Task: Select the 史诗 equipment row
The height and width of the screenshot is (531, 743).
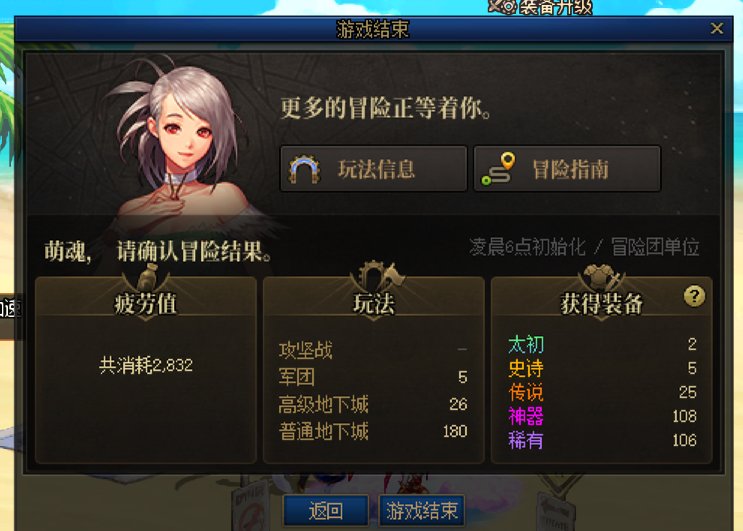Action: [602, 368]
